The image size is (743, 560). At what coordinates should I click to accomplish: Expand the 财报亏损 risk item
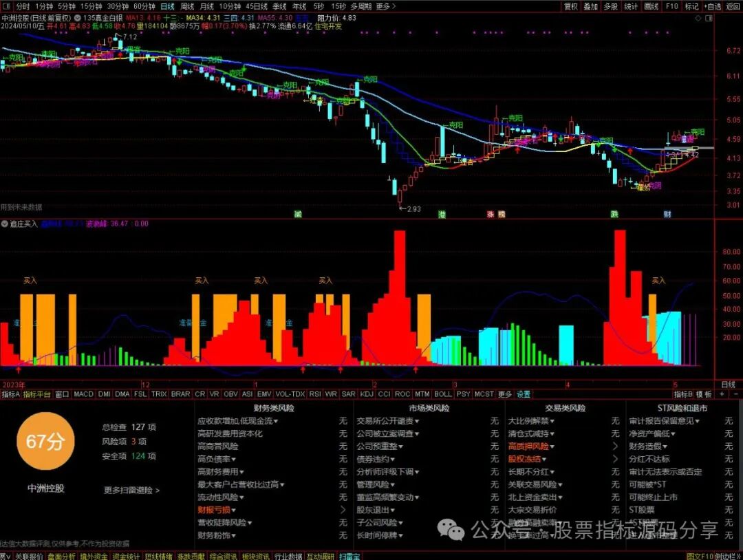click(217, 510)
